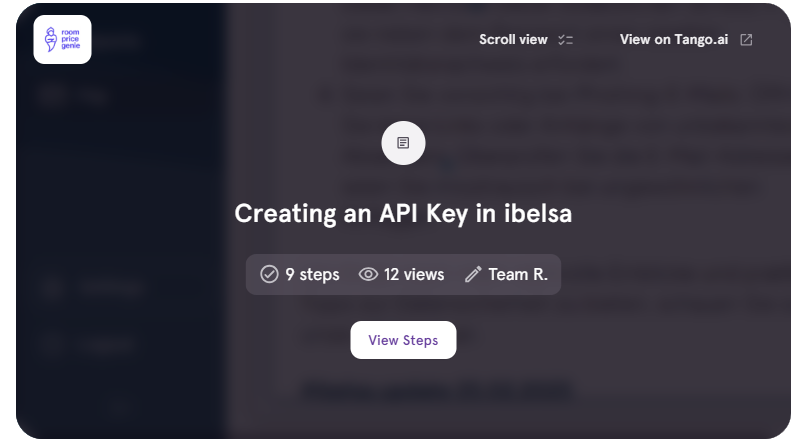This screenshot has height=444, width=794.
Task: Select the "Team R." author name
Action: click(x=518, y=274)
